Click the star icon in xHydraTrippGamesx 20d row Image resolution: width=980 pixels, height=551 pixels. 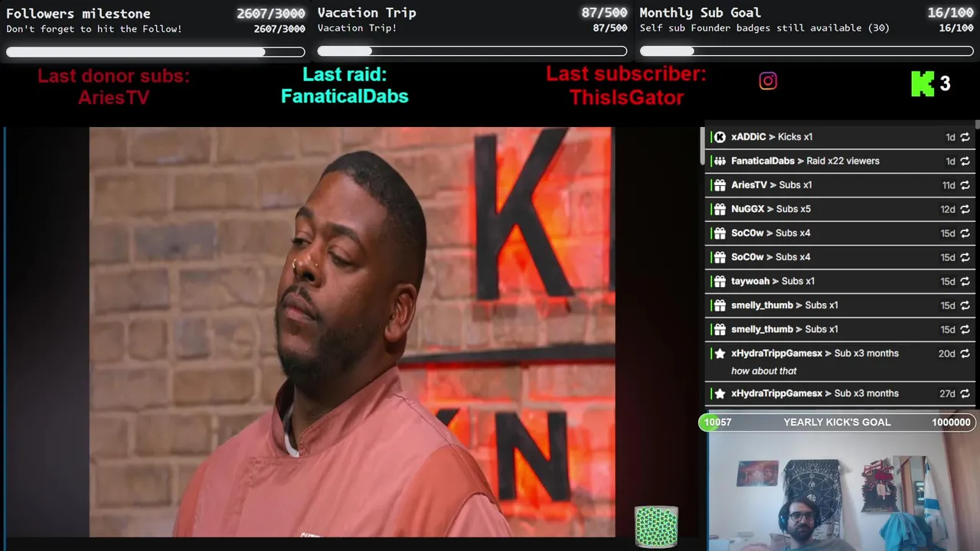click(720, 354)
